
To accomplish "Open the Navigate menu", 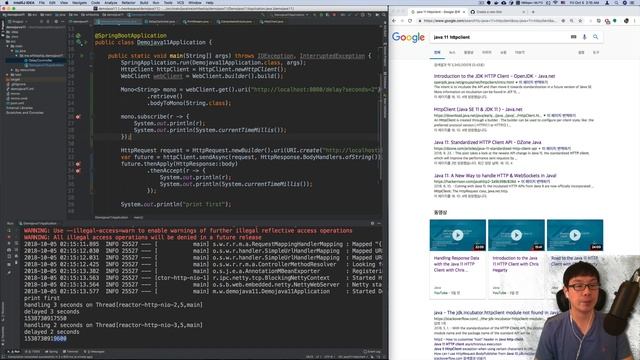I will click(80, 2).
